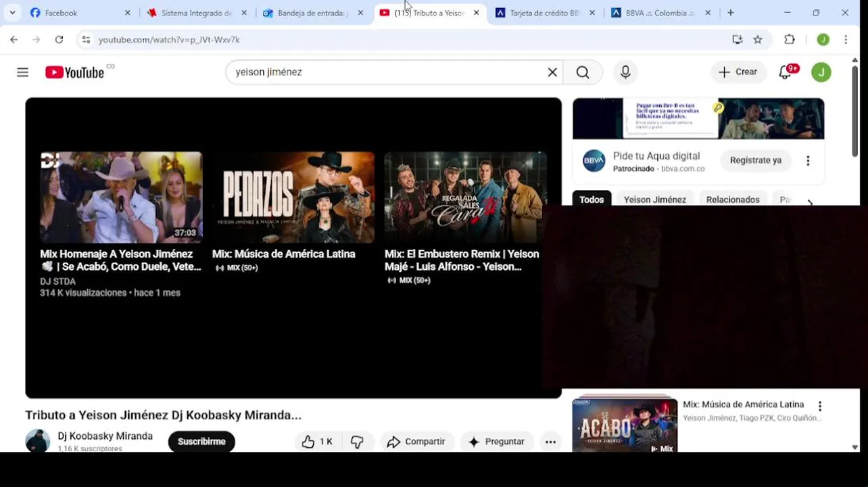868x487 pixels.
Task: Click Regístrate ya on the BBVA ad
Action: [x=756, y=160]
